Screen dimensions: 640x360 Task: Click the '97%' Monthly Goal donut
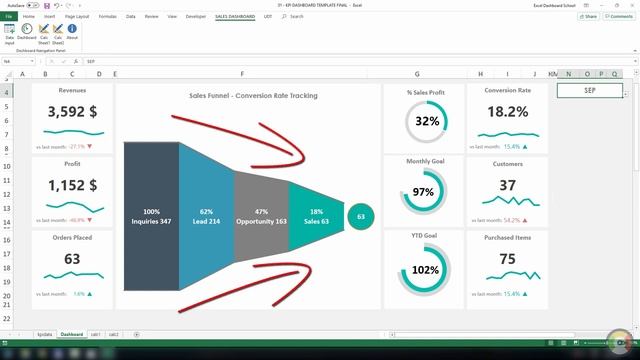click(424, 192)
